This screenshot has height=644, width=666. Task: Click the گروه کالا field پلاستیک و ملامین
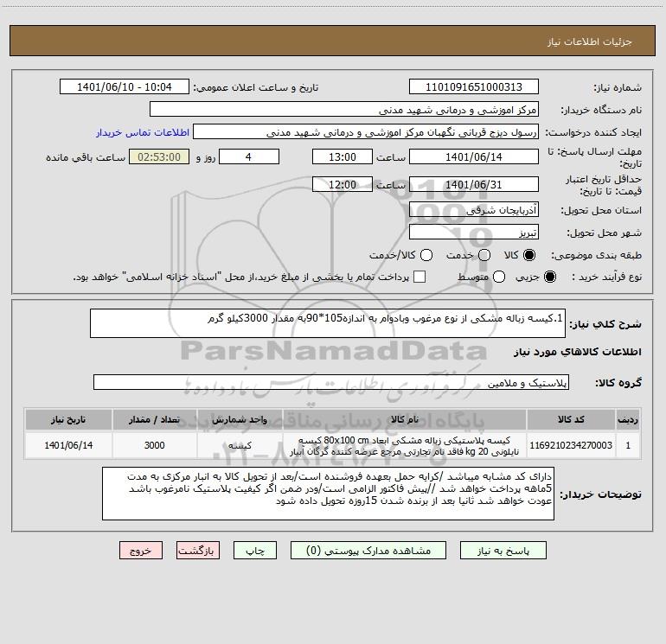(x=331, y=382)
